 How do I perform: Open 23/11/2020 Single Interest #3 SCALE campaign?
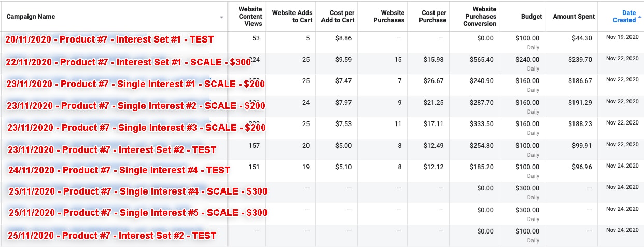(x=136, y=128)
